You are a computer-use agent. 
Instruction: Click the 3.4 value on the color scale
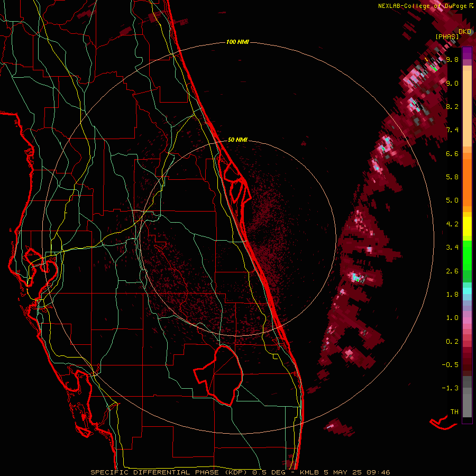pos(452,248)
